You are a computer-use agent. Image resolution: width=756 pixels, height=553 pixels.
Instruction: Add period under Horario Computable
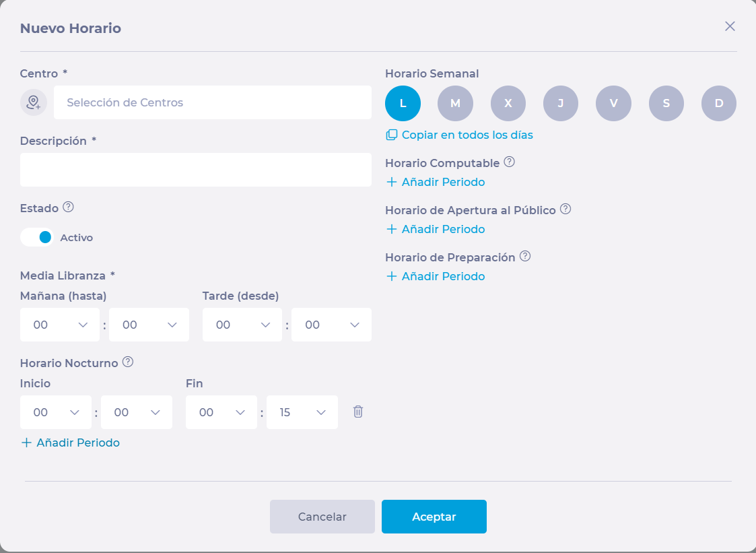[436, 182]
